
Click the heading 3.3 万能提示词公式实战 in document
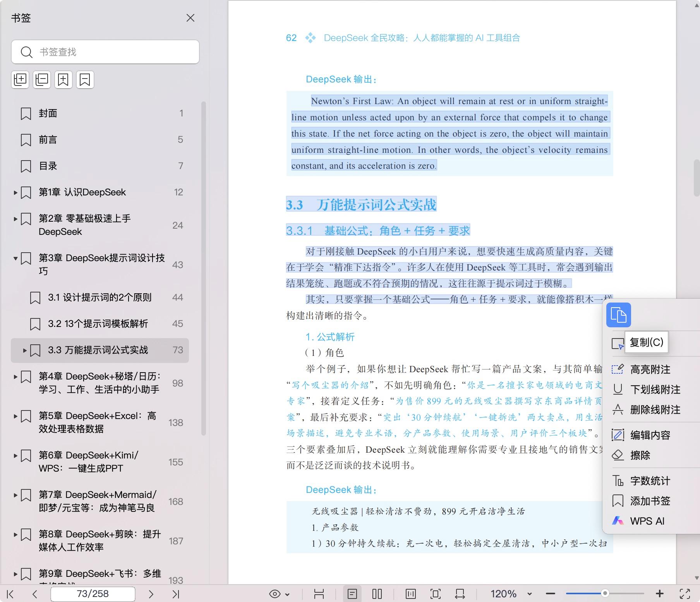click(x=361, y=204)
